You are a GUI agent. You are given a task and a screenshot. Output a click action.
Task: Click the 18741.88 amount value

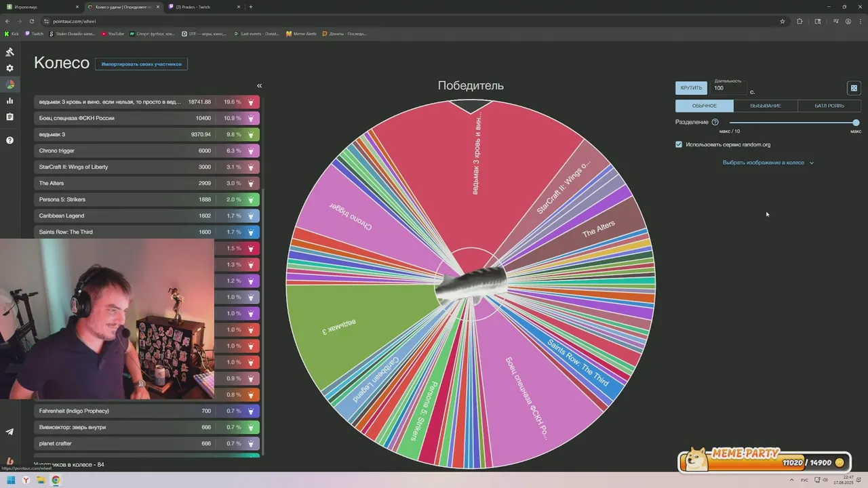[x=199, y=102]
